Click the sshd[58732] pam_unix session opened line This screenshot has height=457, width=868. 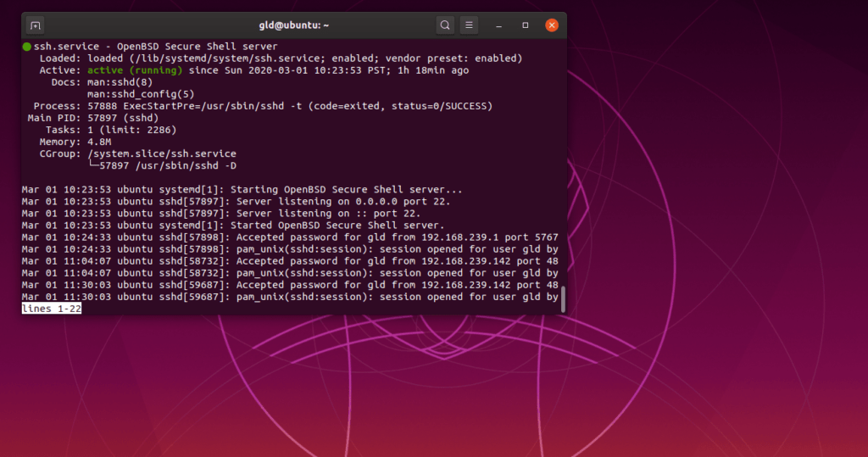[290, 273]
